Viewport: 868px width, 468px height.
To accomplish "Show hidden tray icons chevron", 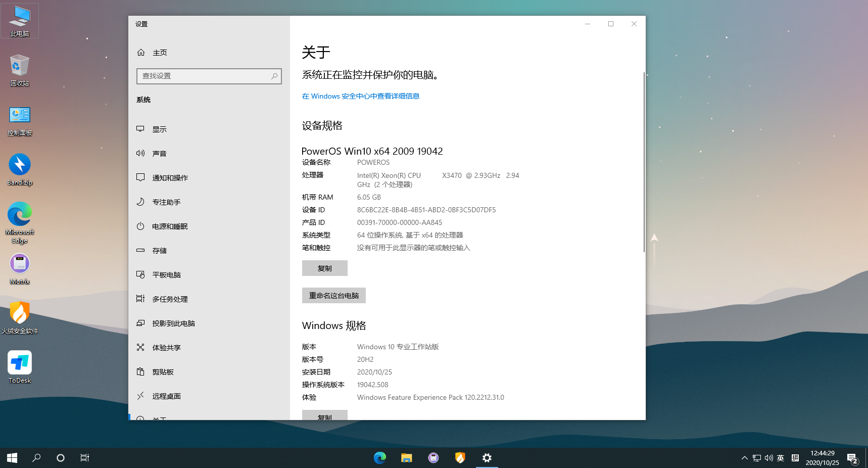I will (x=744, y=458).
